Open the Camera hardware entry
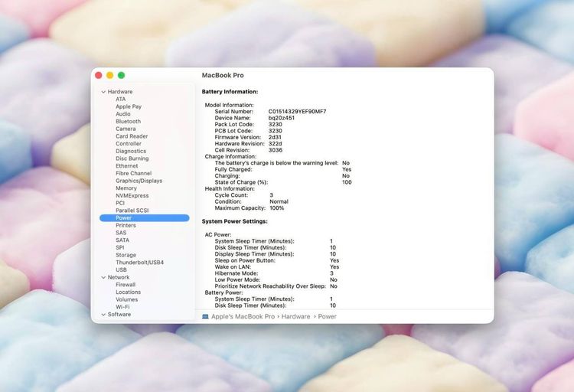The width and height of the screenshot is (574, 392). 126,129
